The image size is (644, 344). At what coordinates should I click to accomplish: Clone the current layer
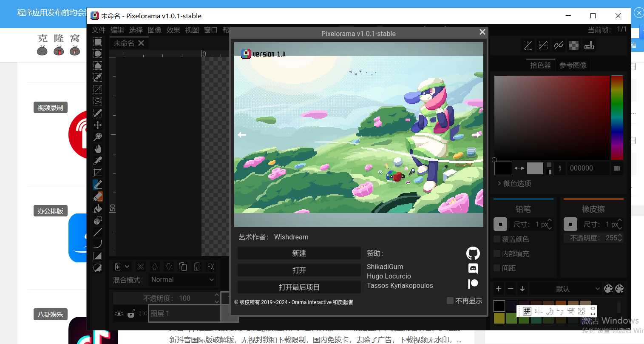pos(183,267)
